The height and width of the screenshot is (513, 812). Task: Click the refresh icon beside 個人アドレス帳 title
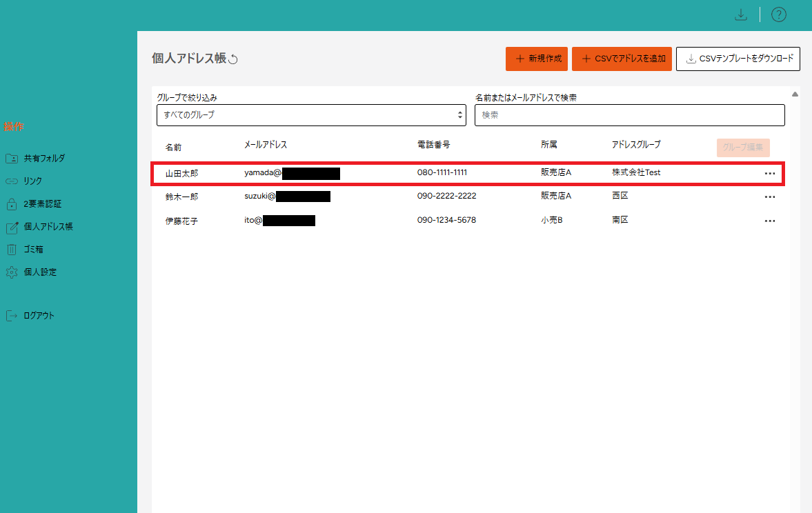(x=233, y=59)
